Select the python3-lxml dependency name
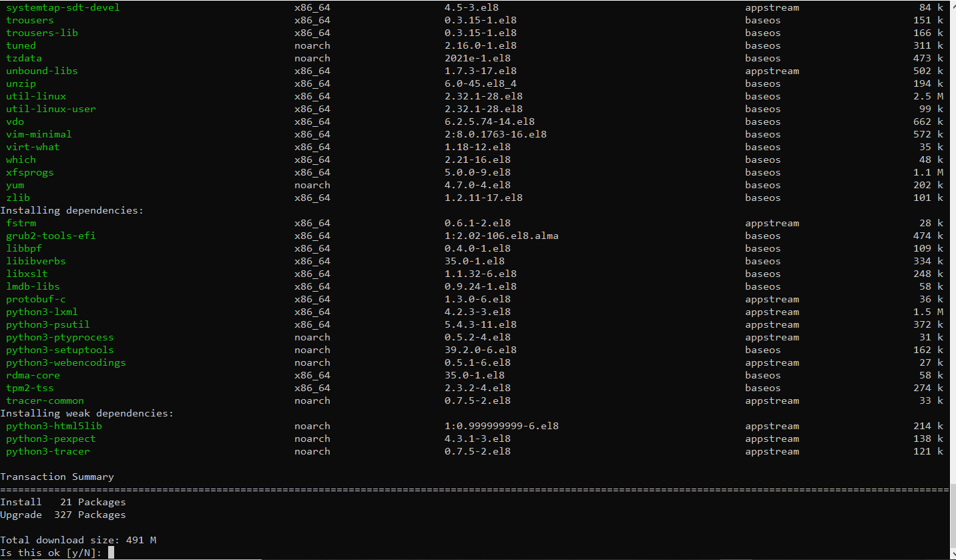 [x=41, y=312]
